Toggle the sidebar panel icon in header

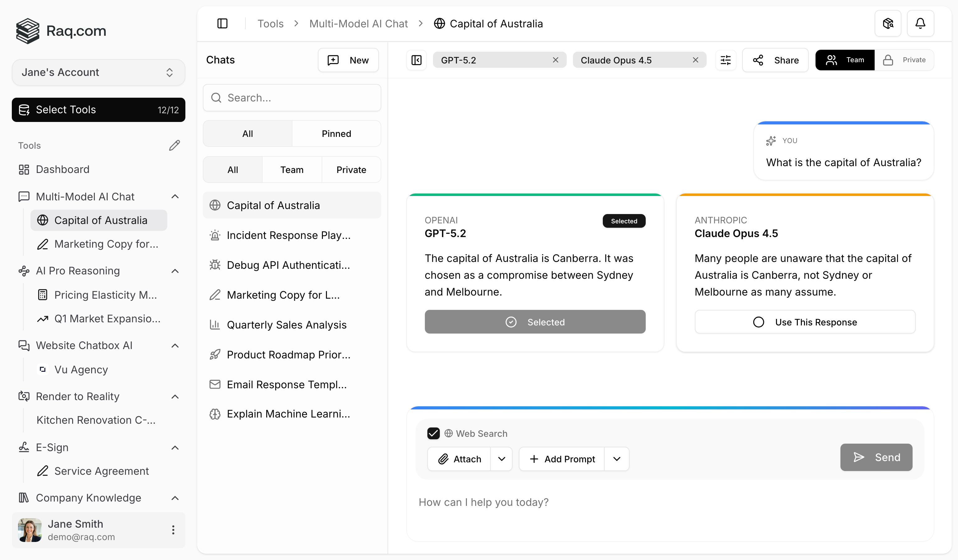222,24
